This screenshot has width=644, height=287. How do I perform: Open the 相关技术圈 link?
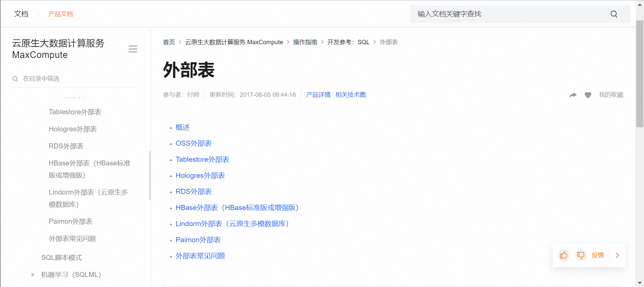(x=351, y=95)
